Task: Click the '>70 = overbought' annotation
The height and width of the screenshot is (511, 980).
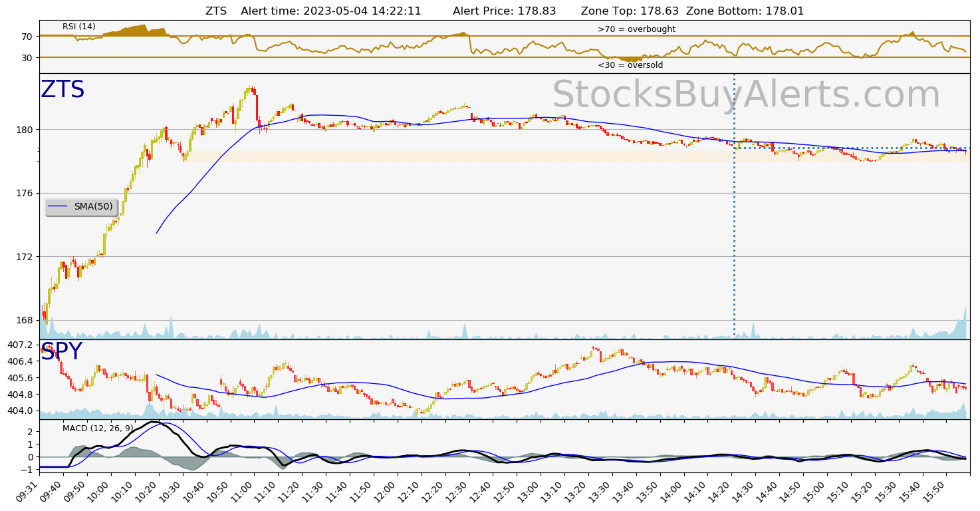Action: pos(636,29)
